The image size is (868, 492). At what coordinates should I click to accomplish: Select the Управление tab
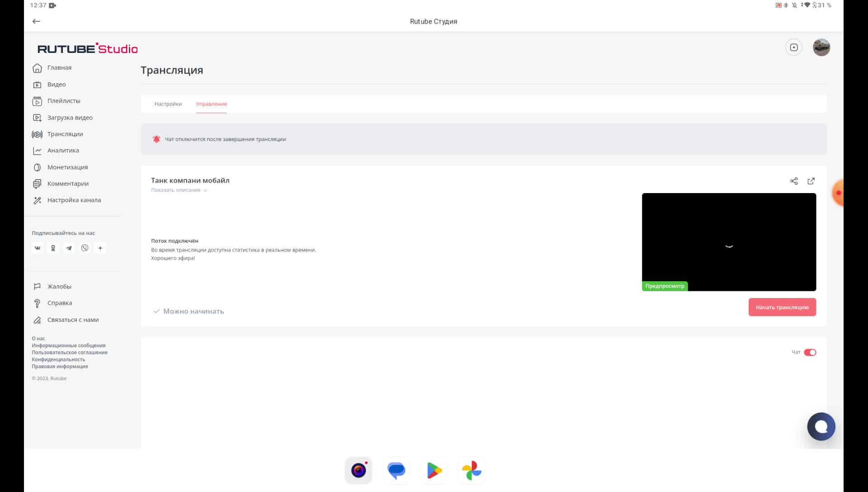(x=211, y=104)
